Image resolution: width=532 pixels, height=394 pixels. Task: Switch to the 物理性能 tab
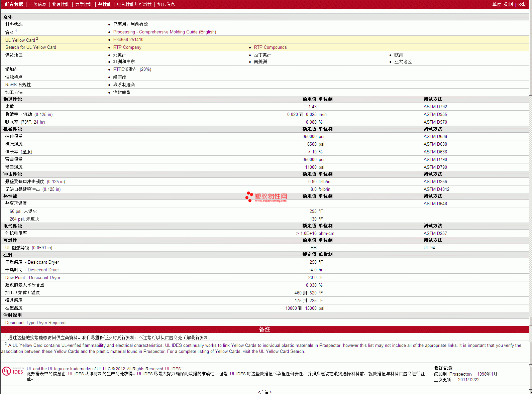(x=61, y=4)
